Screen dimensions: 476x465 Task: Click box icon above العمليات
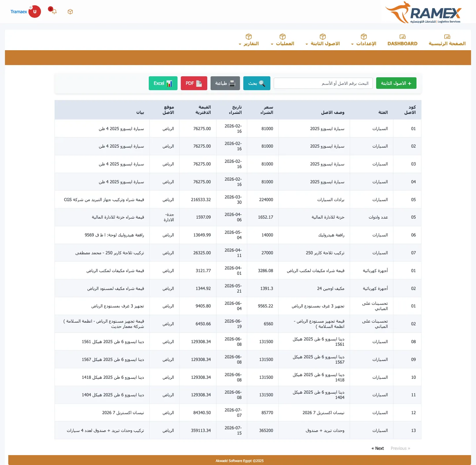283,36
